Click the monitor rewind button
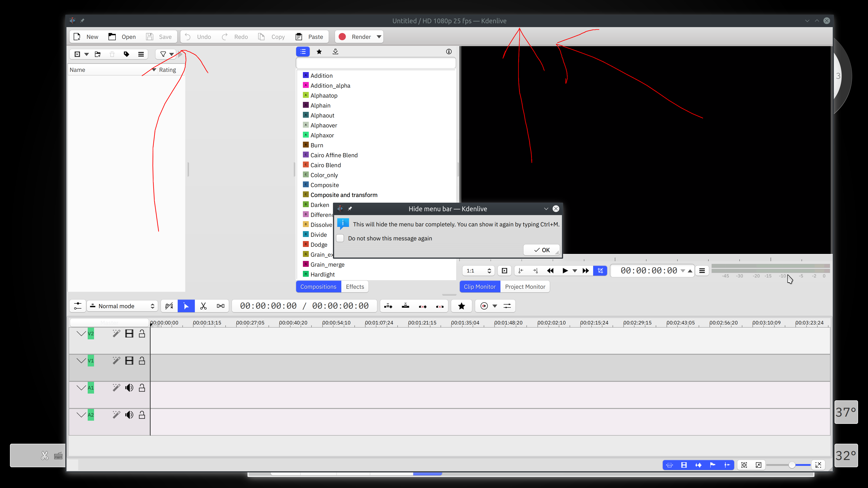This screenshot has height=488, width=868. pos(550,271)
